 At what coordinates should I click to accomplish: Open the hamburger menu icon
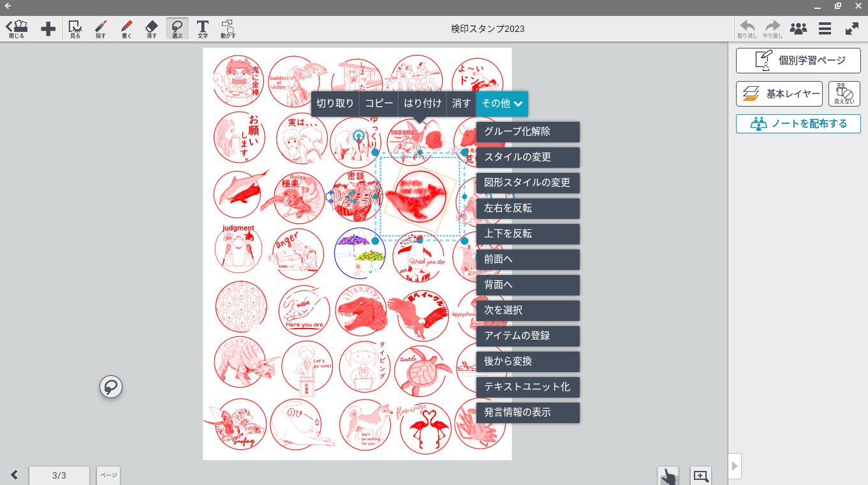pos(825,29)
